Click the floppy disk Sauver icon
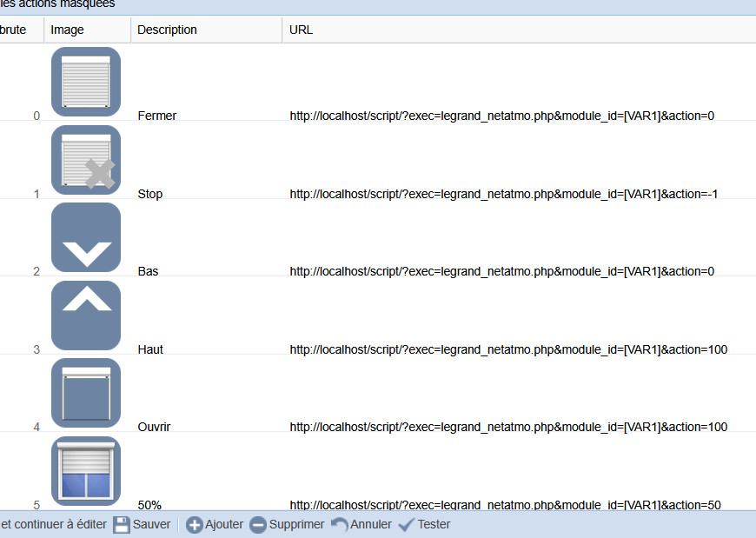The image size is (756, 538). [x=122, y=524]
